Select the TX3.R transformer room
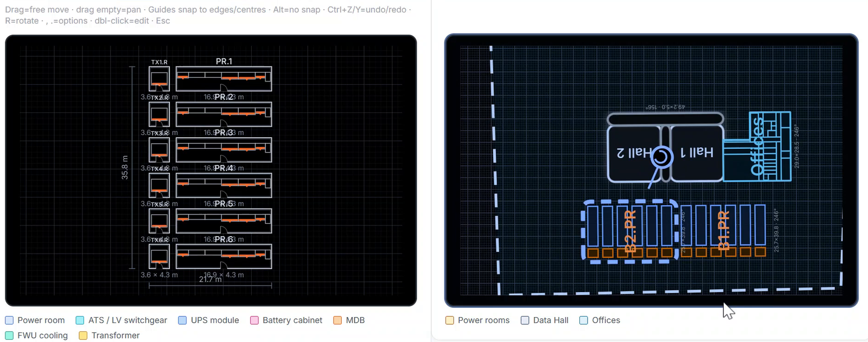Viewport: 868px width, 342px height. coord(159,150)
